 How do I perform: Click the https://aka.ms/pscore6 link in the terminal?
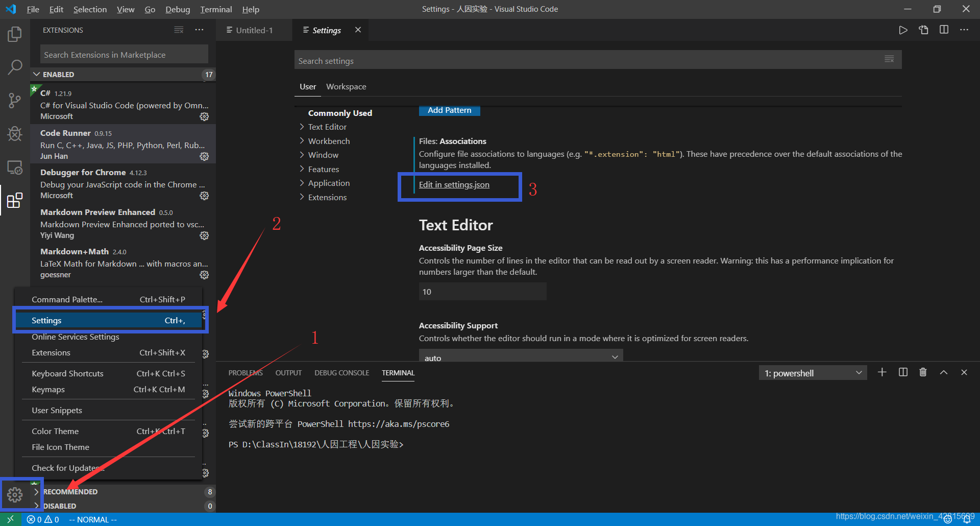399,424
